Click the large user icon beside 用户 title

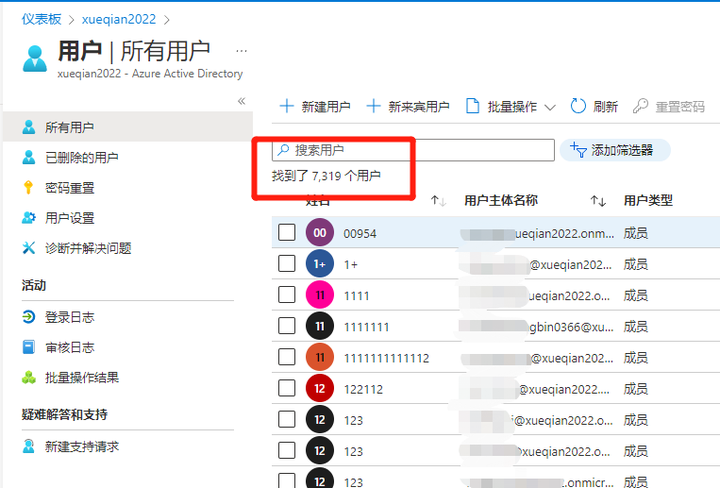point(35,58)
